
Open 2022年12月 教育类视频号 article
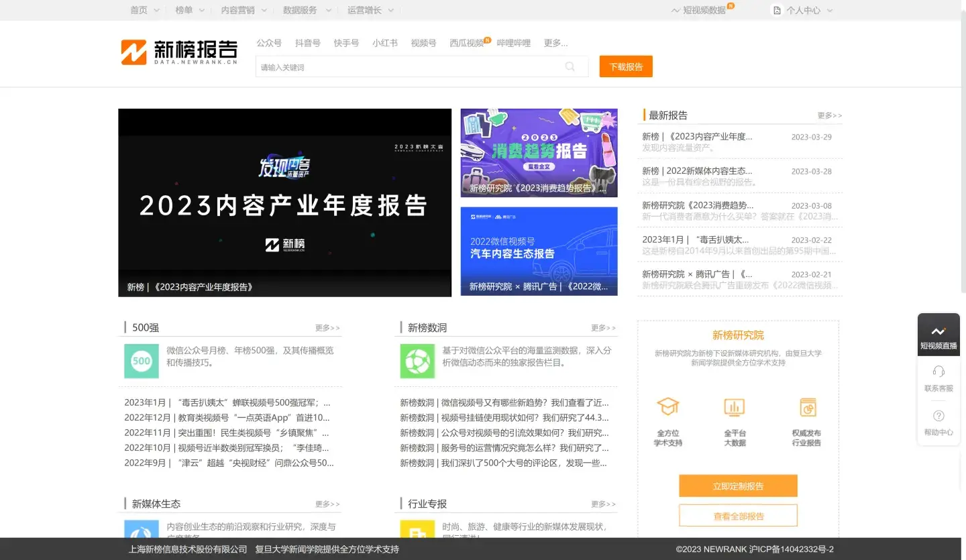click(227, 417)
